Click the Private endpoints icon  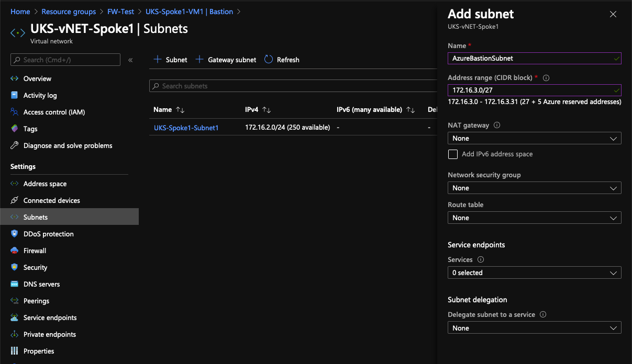(14, 334)
